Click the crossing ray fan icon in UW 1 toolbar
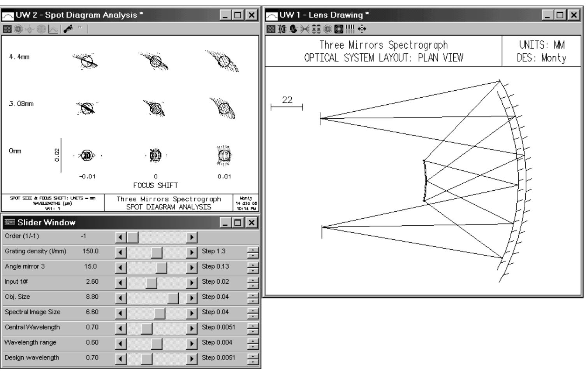Image resolution: width=588 pixels, height=377 pixels. click(x=305, y=29)
